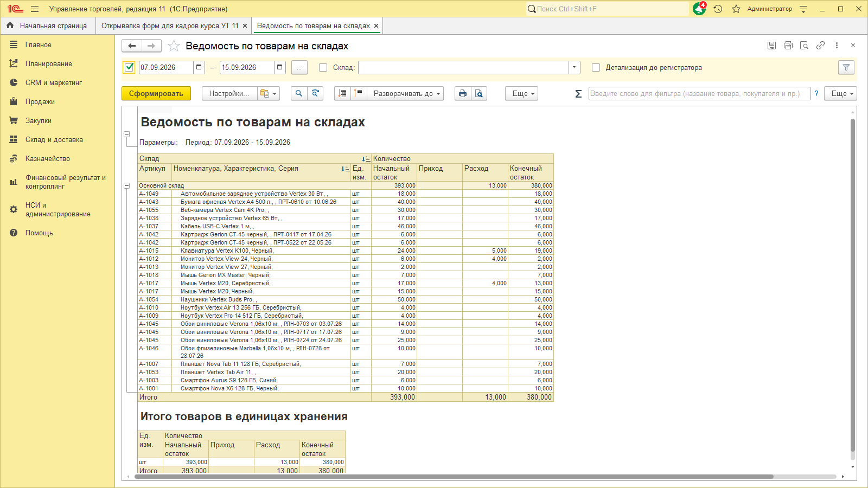Switch to Начальная страница tab
This screenshot has width=868, height=488.
tap(48, 25)
